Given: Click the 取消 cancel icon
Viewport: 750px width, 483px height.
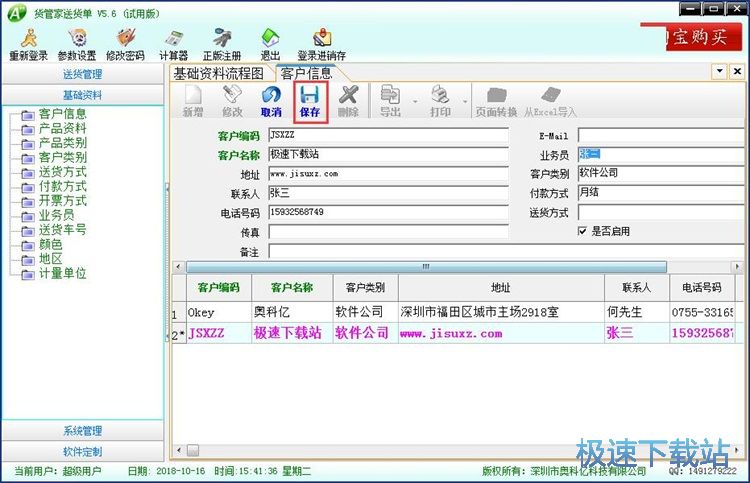Looking at the screenshot, I should tap(271, 100).
